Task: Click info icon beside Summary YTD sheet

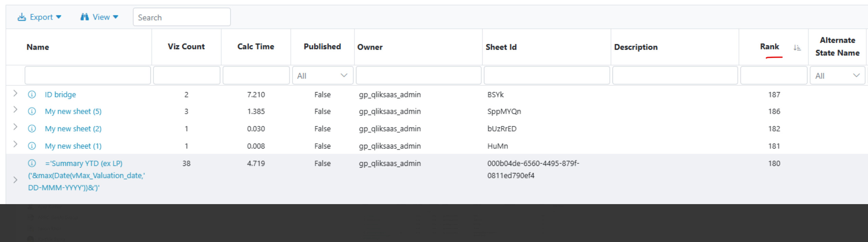Action: [x=32, y=163]
